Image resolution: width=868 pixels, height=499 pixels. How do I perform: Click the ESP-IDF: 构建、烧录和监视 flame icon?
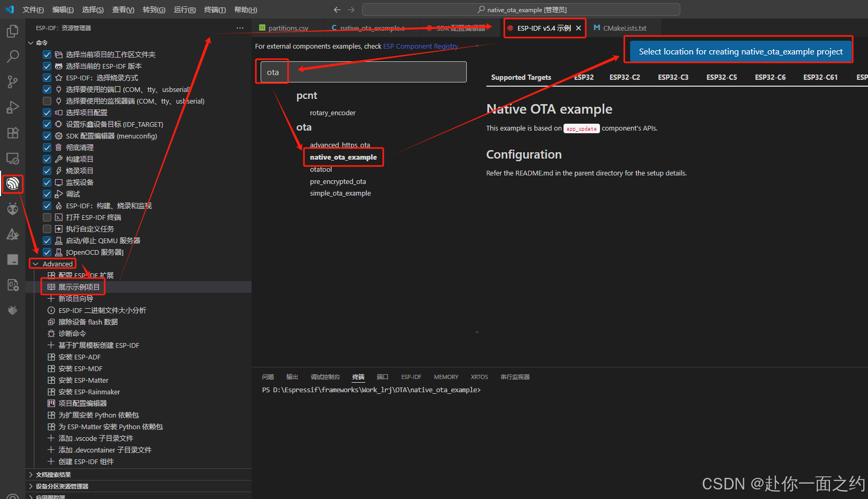coord(59,206)
